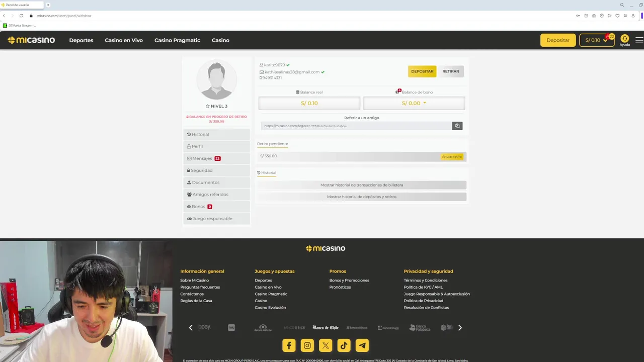Image resolution: width=644 pixels, height=362 pixels.
Task: Open Reglas de la Casa footer link
Action: pyautogui.click(x=196, y=301)
